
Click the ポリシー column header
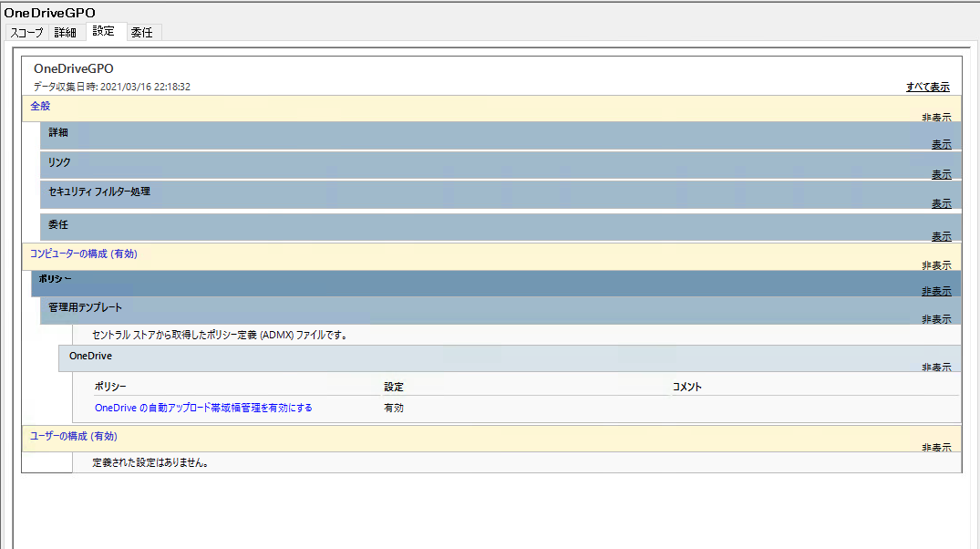point(110,387)
